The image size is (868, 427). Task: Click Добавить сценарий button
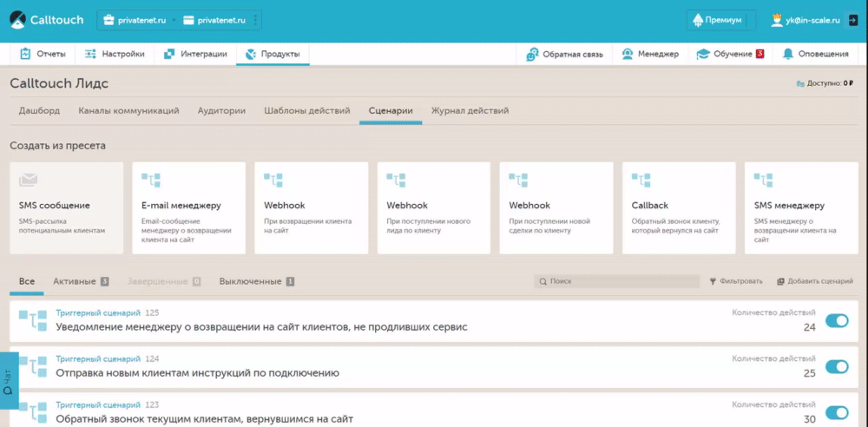click(x=815, y=281)
